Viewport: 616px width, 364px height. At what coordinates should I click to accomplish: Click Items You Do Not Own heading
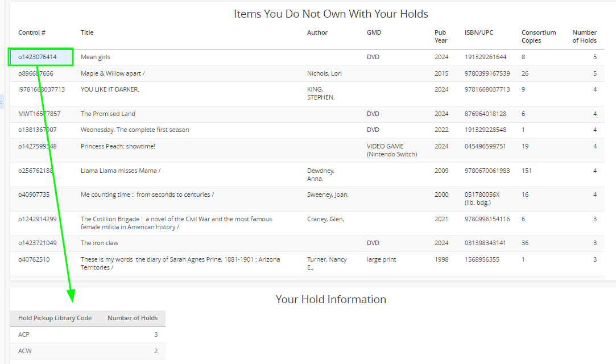point(331,14)
